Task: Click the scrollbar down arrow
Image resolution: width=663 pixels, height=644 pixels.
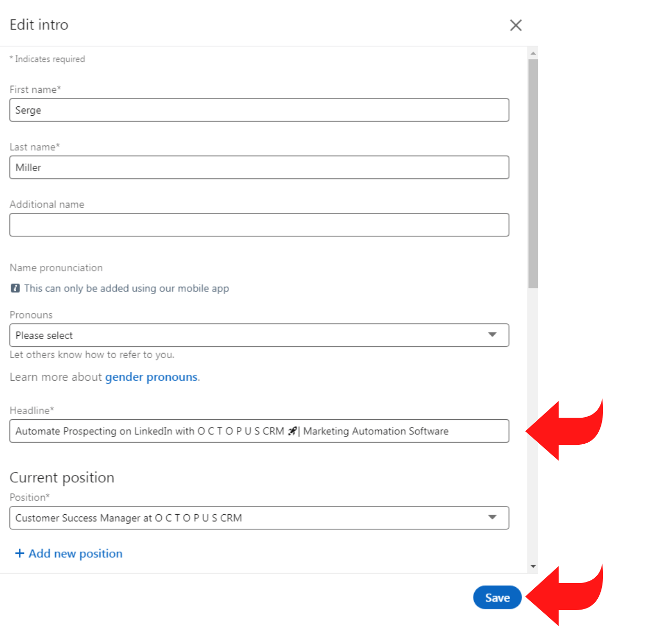Action: pos(533,566)
